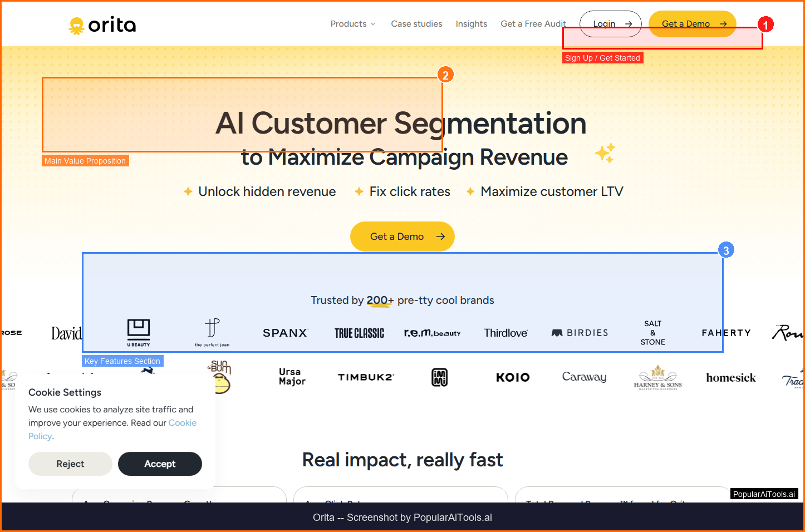Click the SPANX brand logo
Image resolution: width=805 pixels, height=532 pixels.
coord(285,333)
